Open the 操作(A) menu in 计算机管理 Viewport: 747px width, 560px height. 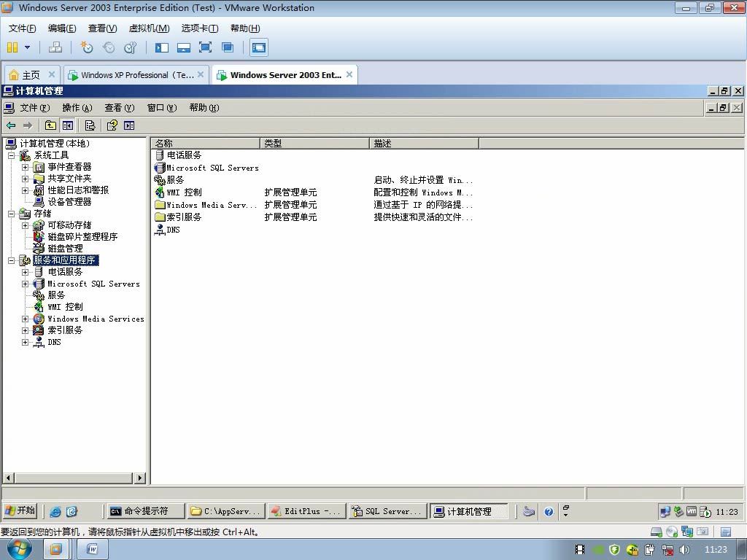tap(77, 108)
